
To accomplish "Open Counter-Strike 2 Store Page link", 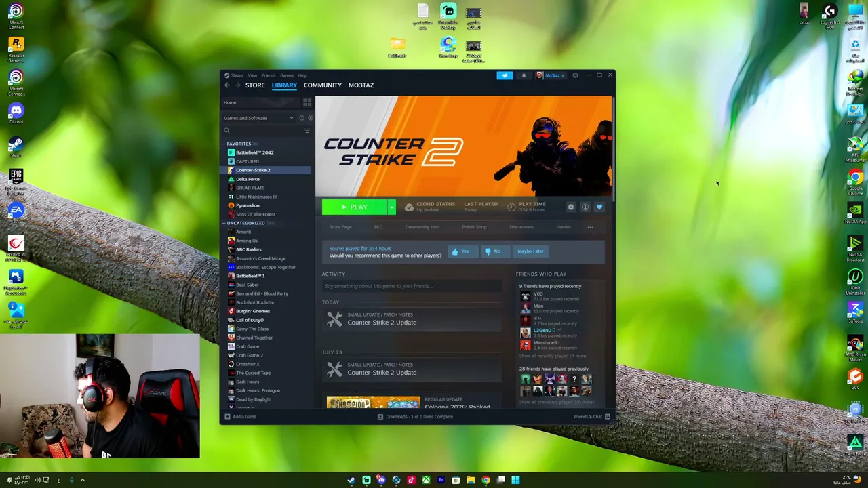I will [x=340, y=227].
